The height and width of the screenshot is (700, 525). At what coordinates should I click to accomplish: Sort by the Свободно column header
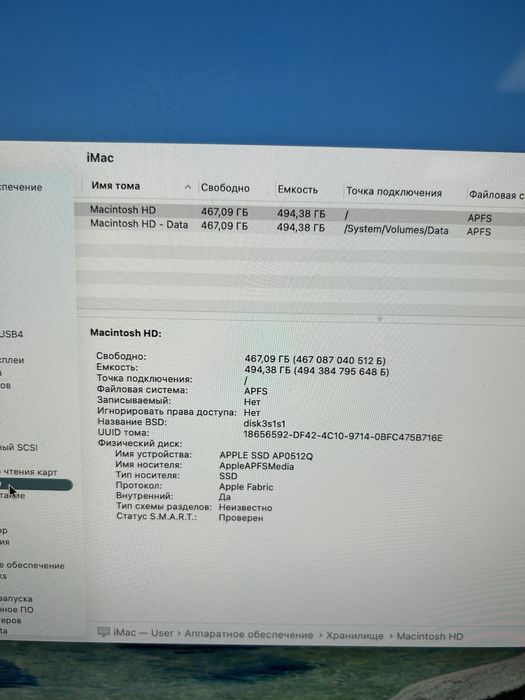[x=225, y=188]
